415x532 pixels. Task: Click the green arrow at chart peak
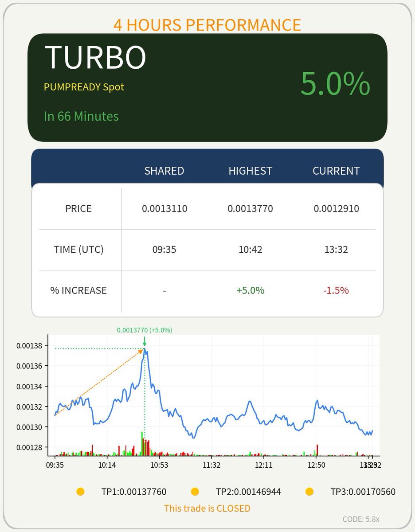point(145,341)
